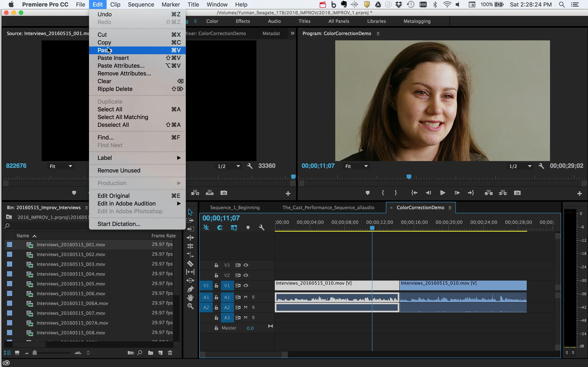
Task: Select the Razor tool in the tools panel
Action: (x=190, y=264)
